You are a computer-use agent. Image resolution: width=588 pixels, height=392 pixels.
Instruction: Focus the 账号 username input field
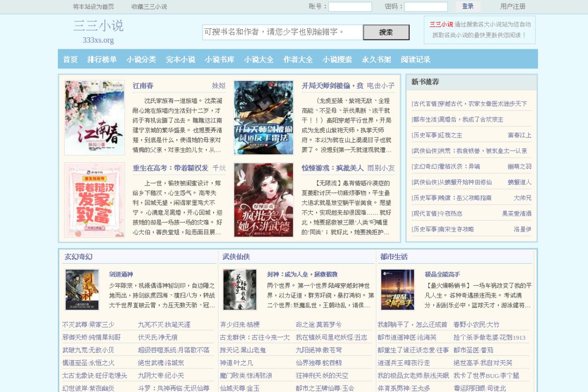pyautogui.click(x=350, y=7)
